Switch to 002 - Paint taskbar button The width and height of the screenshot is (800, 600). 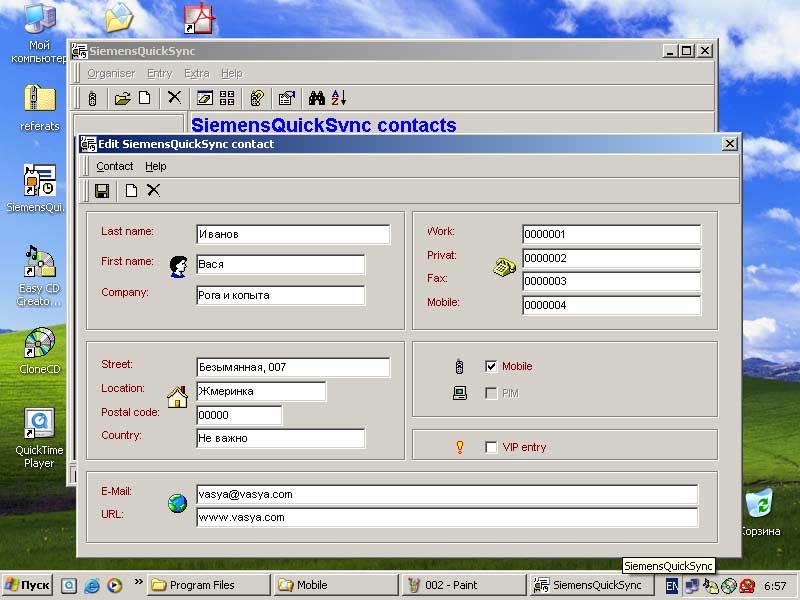[464, 585]
